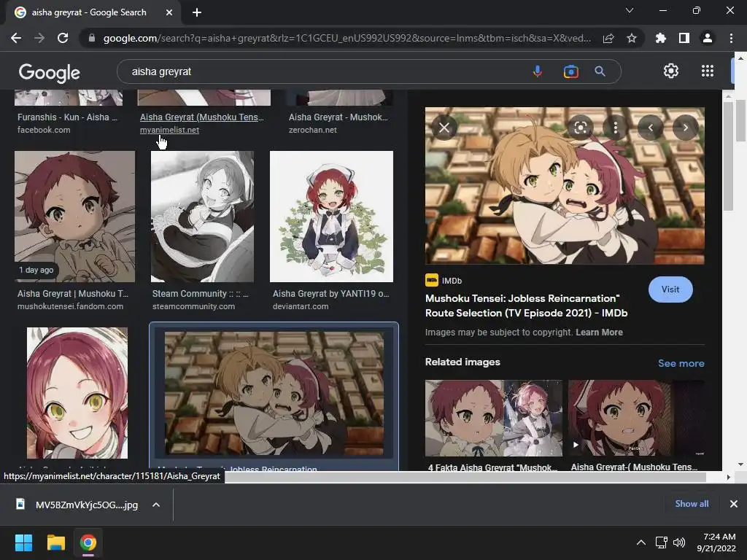Bookmark this page with the star
This screenshot has width=747, height=560.
632,38
